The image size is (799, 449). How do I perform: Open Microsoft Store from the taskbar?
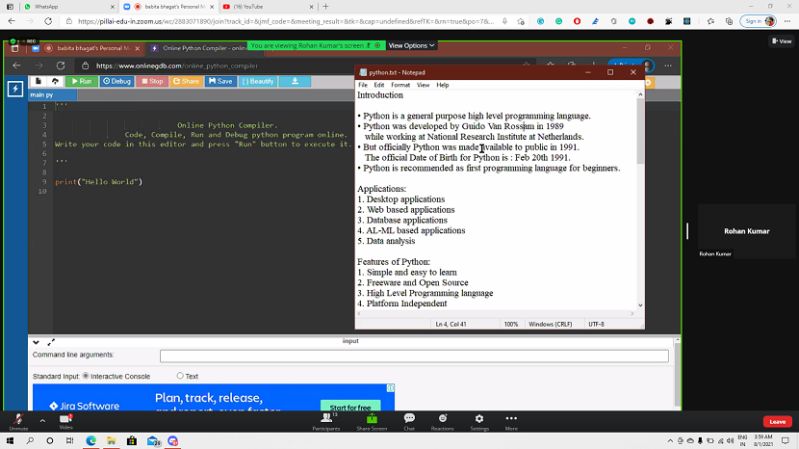pos(131,441)
